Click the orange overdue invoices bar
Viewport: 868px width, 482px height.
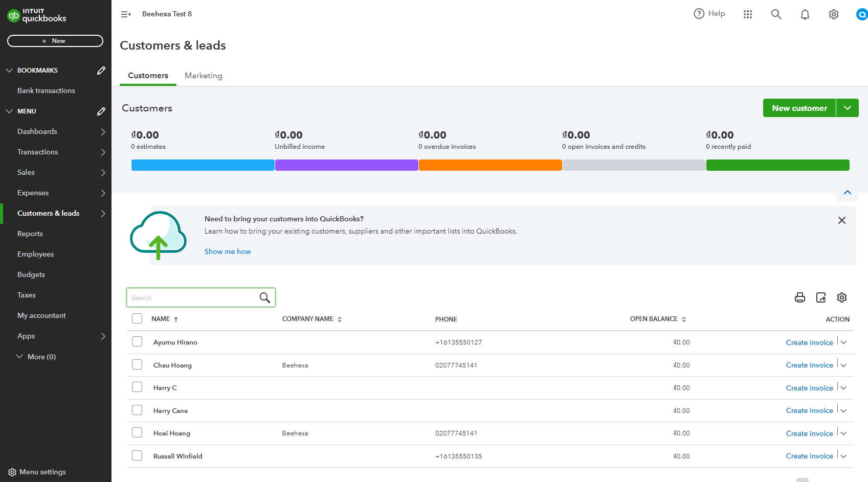coord(490,165)
